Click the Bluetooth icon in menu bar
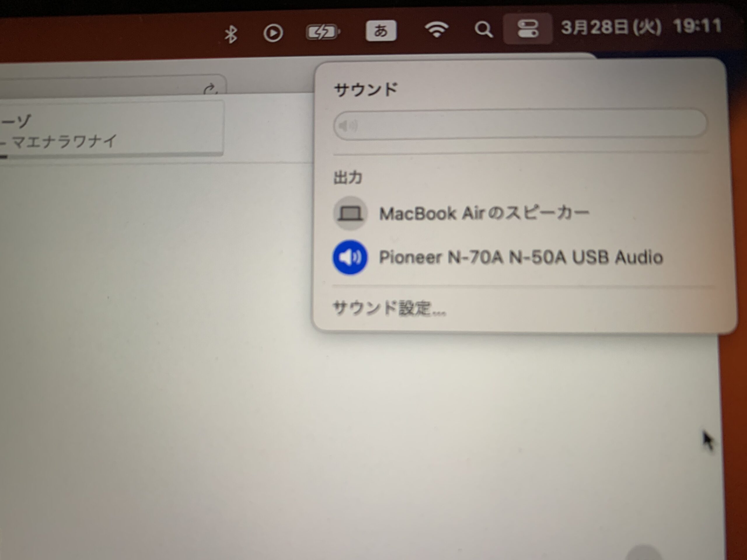 click(231, 34)
